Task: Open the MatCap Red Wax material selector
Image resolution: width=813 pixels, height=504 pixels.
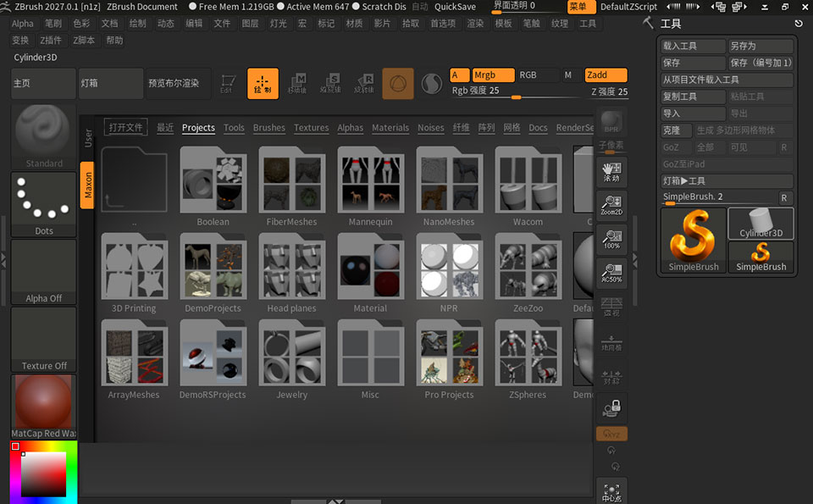Action: (x=43, y=407)
